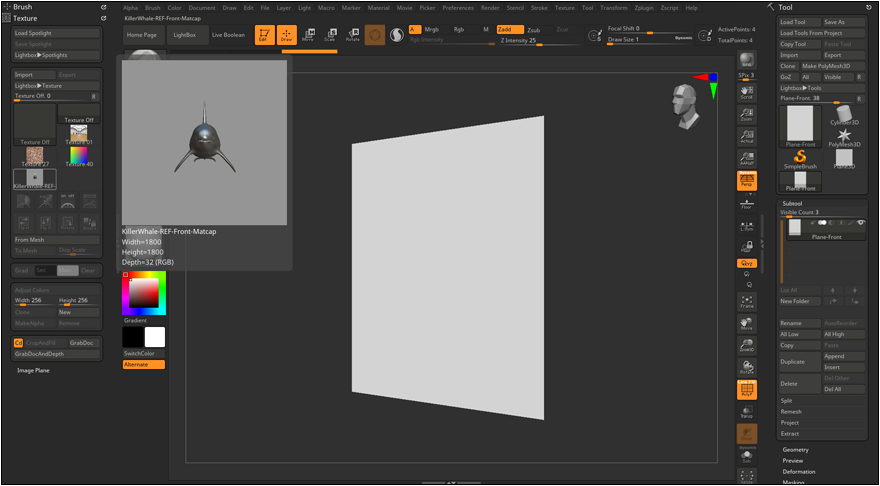Screen dimensions: 880x486
Task: Pick the Scale transform tool
Action: click(330, 35)
